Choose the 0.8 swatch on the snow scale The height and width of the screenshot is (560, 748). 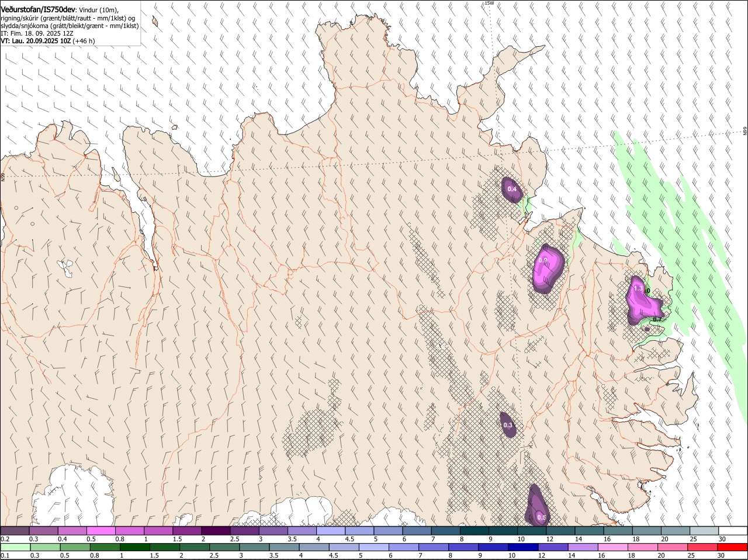click(x=129, y=531)
